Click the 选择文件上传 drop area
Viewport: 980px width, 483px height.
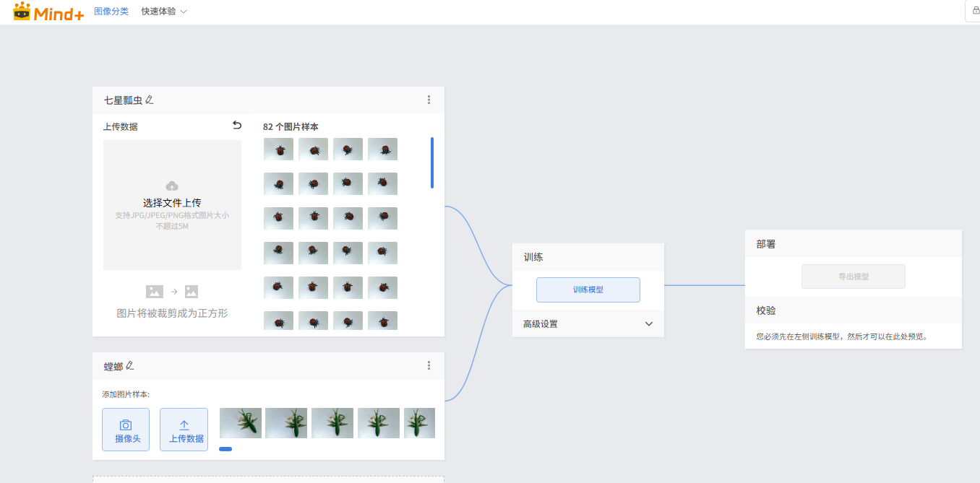click(172, 204)
